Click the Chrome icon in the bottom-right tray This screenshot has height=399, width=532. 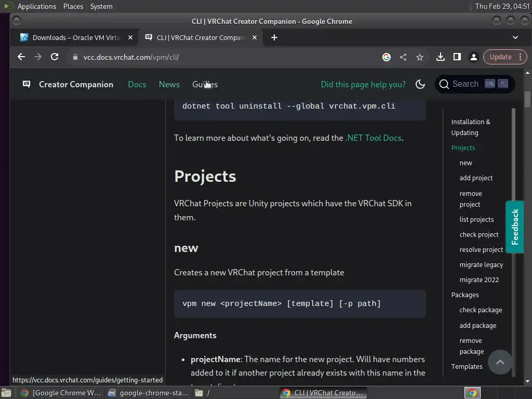pos(472,393)
